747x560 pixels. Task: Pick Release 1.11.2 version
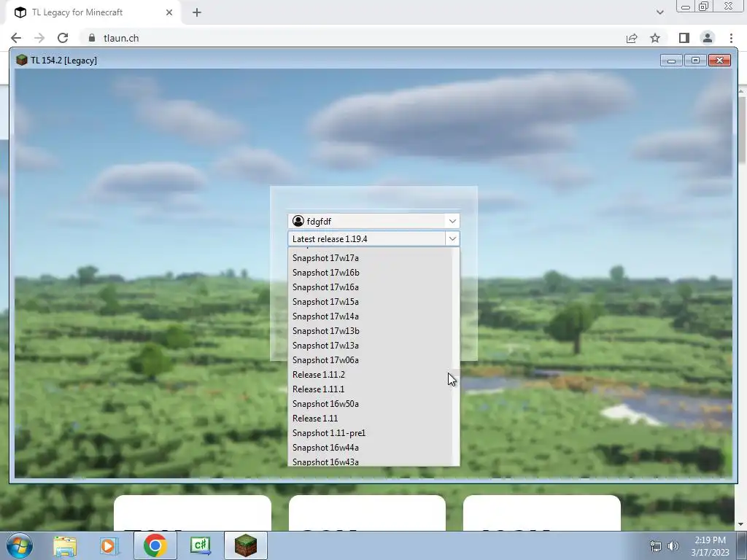tap(370, 375)
